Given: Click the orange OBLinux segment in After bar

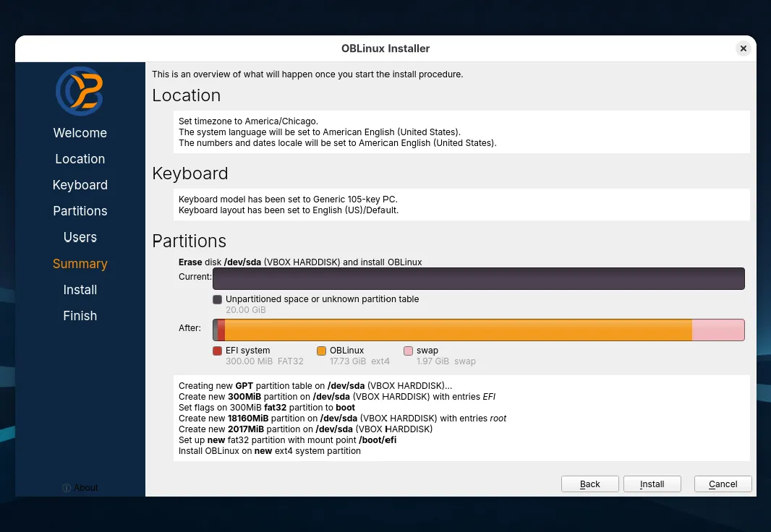Looking at the screenshot, I should pyautogui.click(x=459, y=330).
